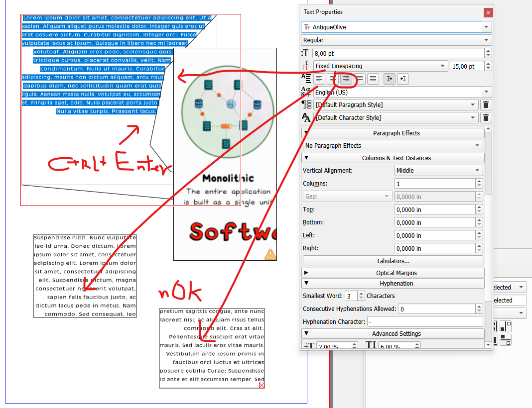Click the red text overflow marker
This screenshot has width=532, height=408.
point(262,385)
